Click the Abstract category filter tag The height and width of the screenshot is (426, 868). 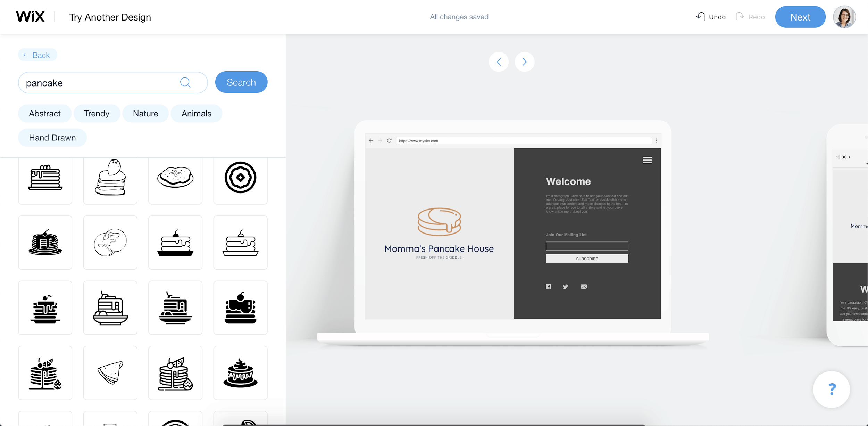pyautogui.click(x=45, y=113)
